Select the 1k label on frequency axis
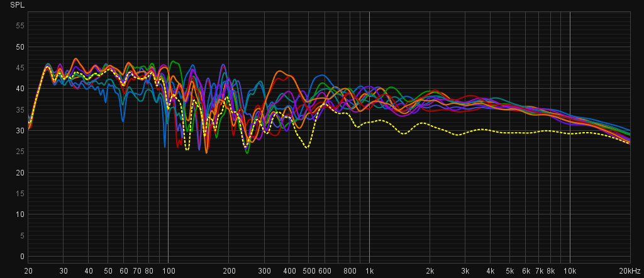The width and height of the screenshot is (644, 278). (x=370, y=271)
